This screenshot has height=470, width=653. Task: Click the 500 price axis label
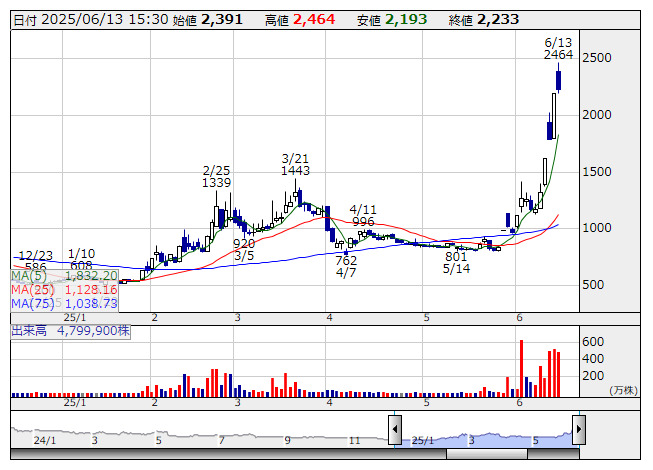(593, 285)
